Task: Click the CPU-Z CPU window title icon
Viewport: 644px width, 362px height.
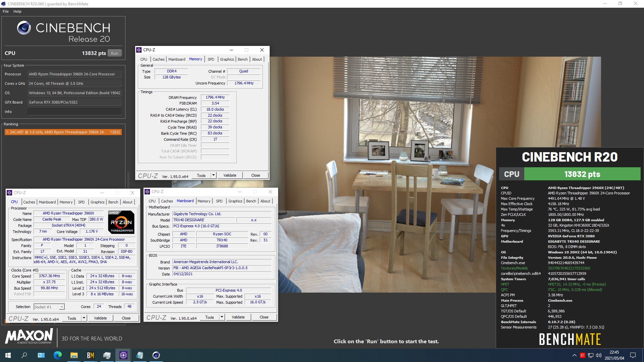Action: point(9,193)
